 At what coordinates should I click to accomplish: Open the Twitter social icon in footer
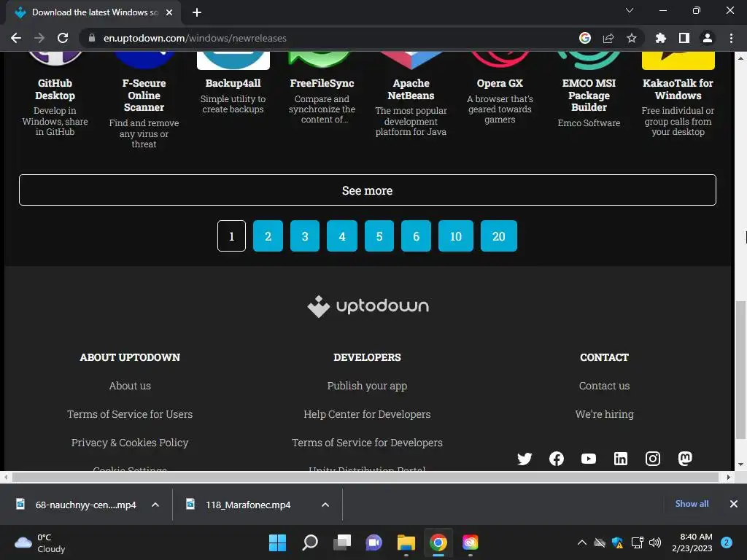coord(524,459)
